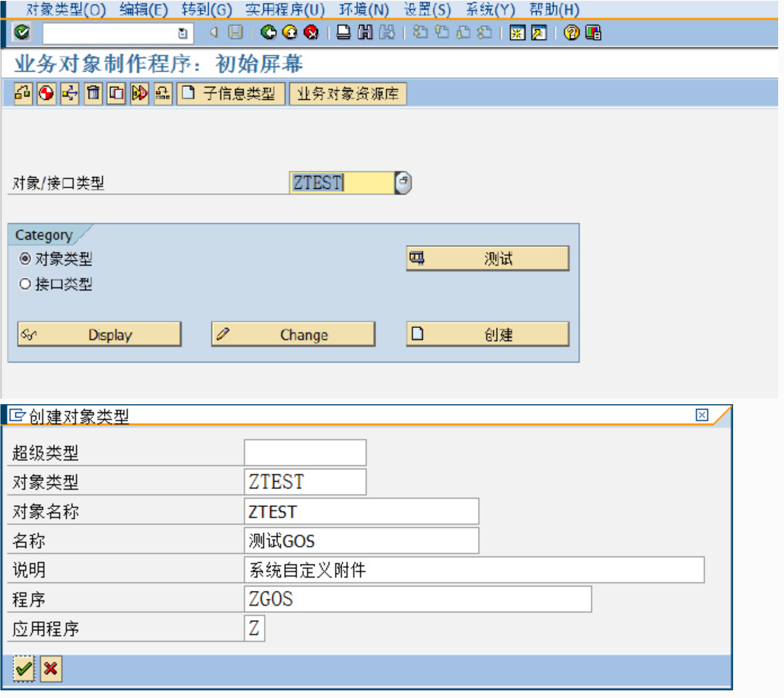Click the red circular Generate icon
Screen dimensions: 784x698
point(46,93)
